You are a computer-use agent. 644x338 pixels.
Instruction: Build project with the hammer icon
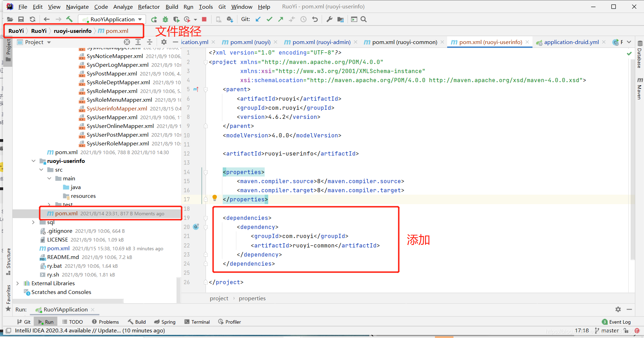(69, 19)
